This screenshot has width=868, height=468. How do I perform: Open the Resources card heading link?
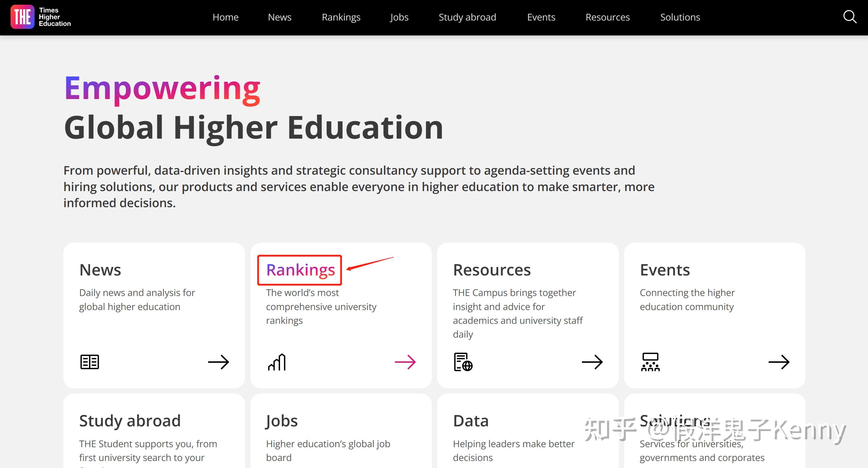(x=492, y=270)
